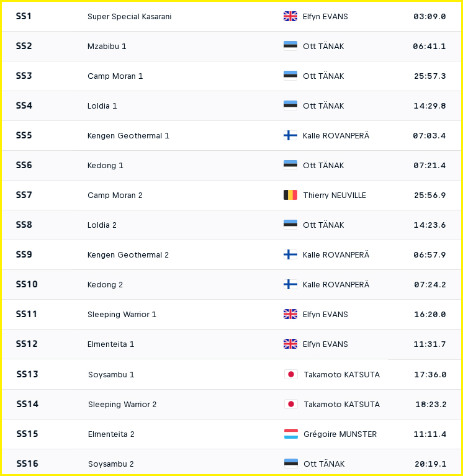Click the 25:57.3 time for SS3

[x=429, y=76]
